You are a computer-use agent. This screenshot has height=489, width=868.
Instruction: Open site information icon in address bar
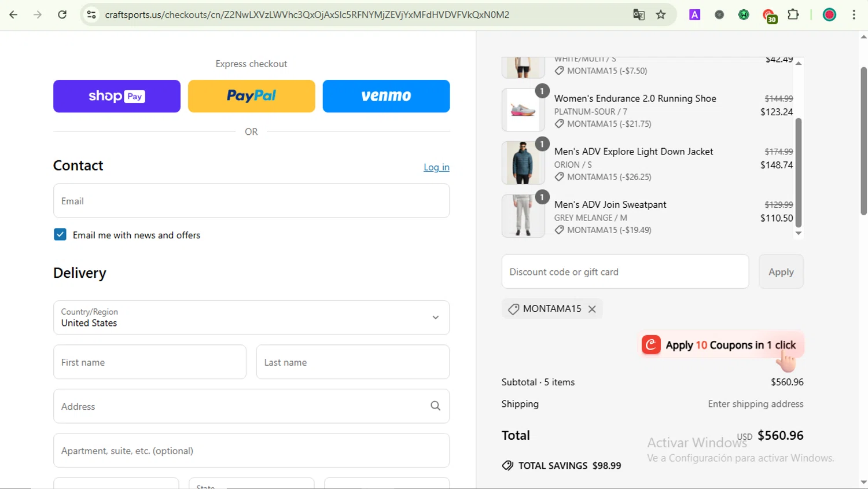coord(91,14)
